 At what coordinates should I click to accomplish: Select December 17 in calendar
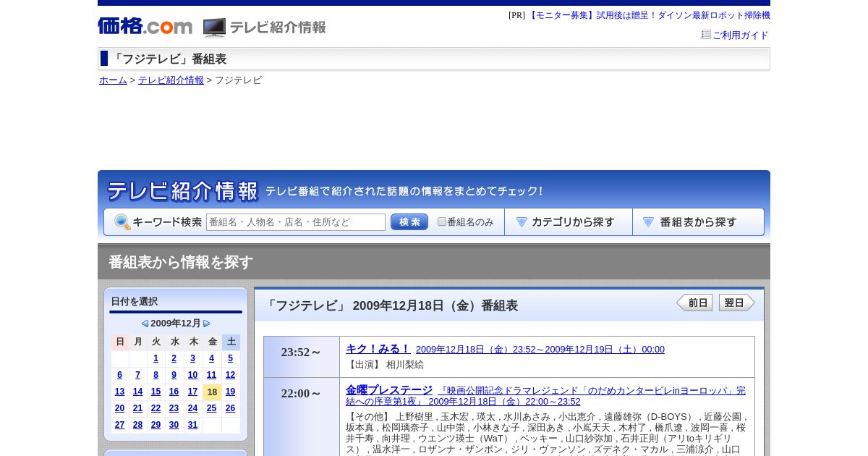[192, 392]
